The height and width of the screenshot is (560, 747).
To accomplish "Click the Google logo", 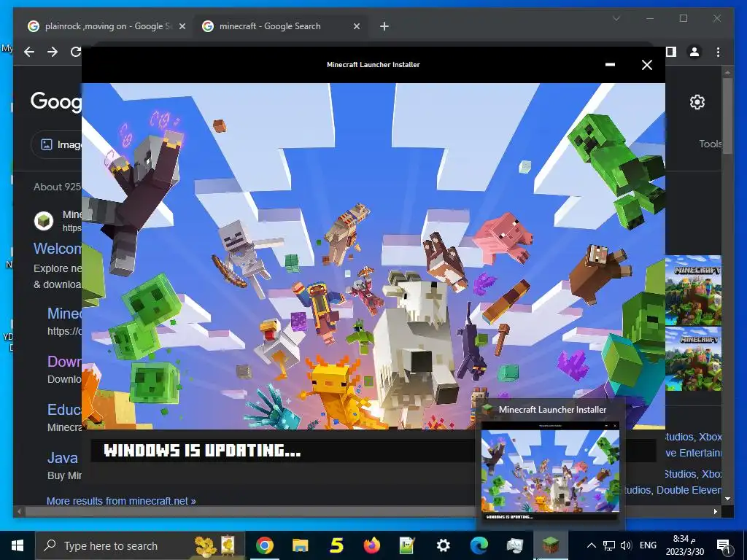I will tap(55, 101).
